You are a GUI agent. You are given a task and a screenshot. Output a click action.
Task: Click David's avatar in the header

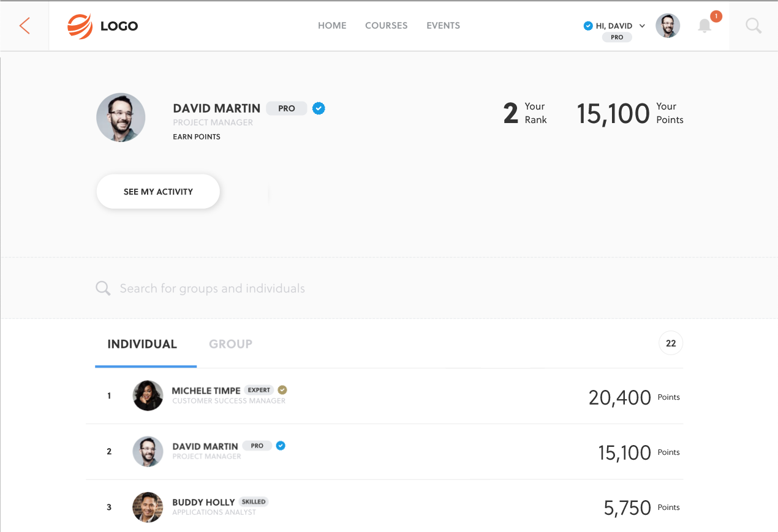click(x=668, y=26)
